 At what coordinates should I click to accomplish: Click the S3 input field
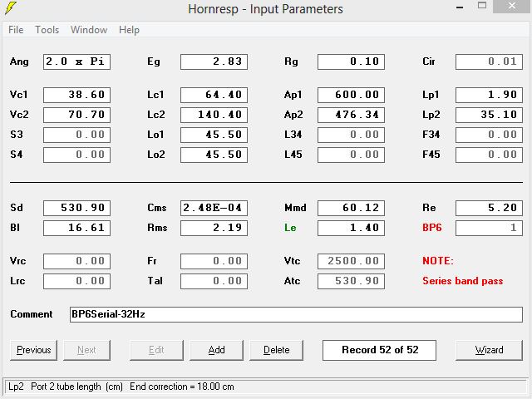[76, 135]
